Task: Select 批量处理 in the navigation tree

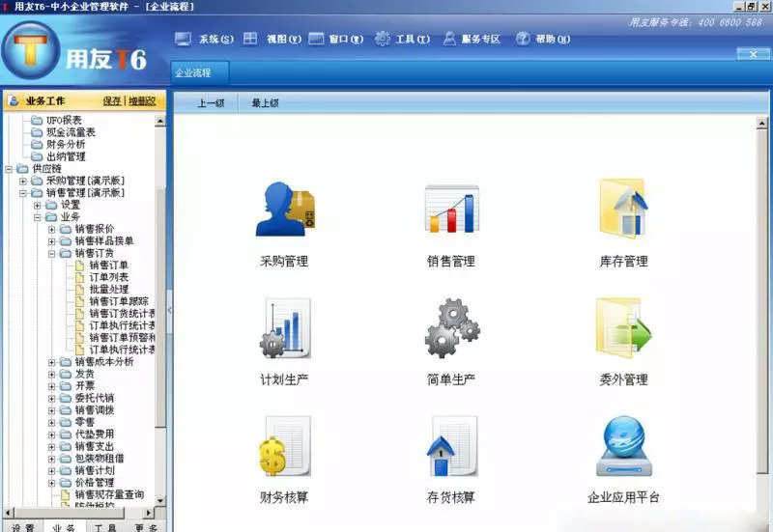Action: (108, 289)
